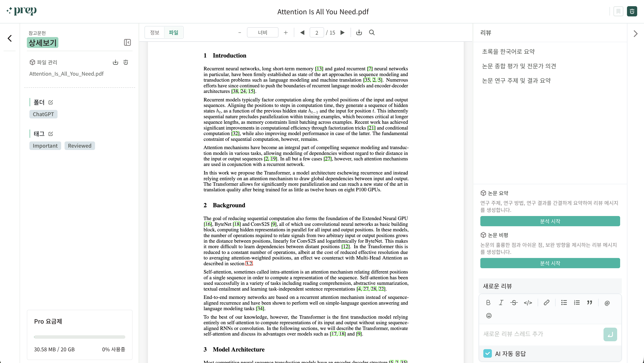Open review 논문 종합 평가 및 전문가 의견
Image resolution: width=644 pixels, height=363 pixels.
tap(519, 66)
